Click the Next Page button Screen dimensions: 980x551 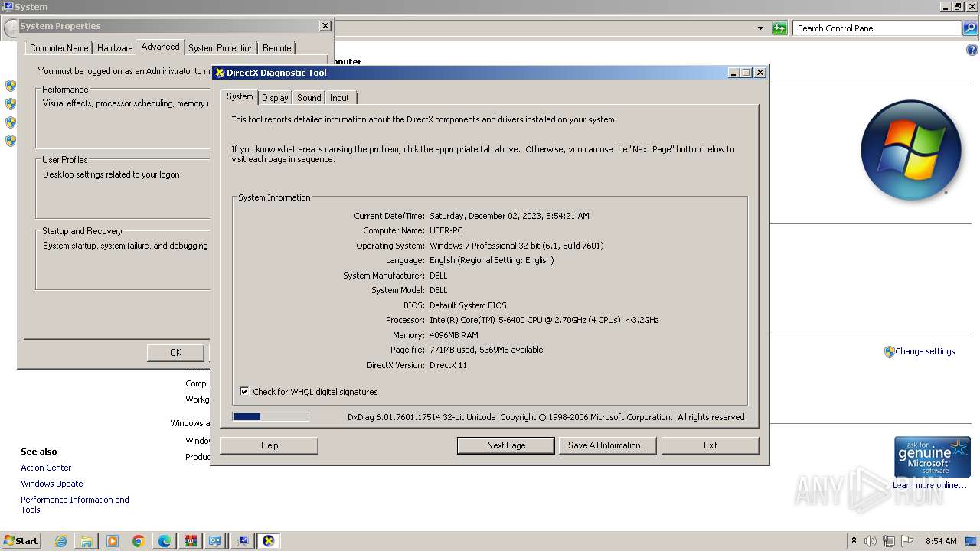pyautogui.click(x=505, y=445)
